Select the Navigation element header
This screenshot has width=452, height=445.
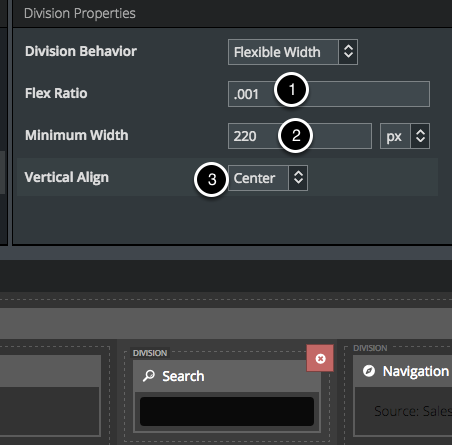[x=403, y=371]
